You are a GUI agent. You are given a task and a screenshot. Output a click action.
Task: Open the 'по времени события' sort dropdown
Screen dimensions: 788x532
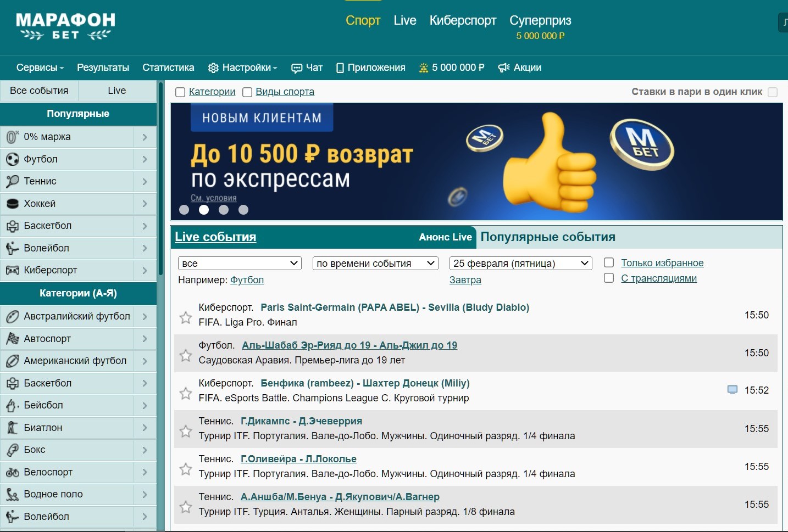tap(375, 264)
